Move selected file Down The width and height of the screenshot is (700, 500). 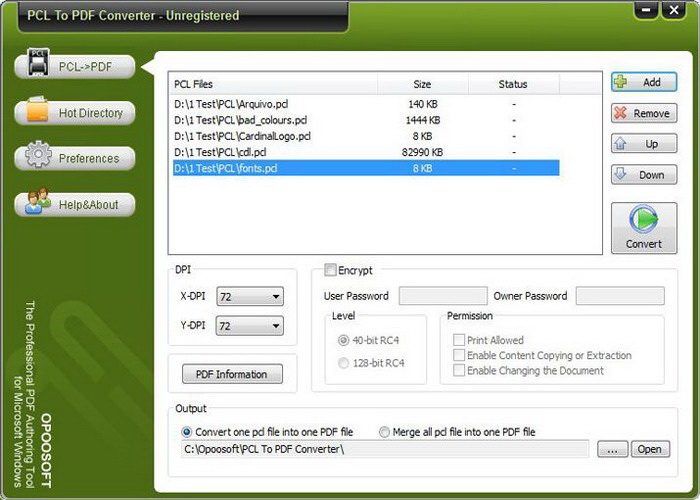click(644, 175)
